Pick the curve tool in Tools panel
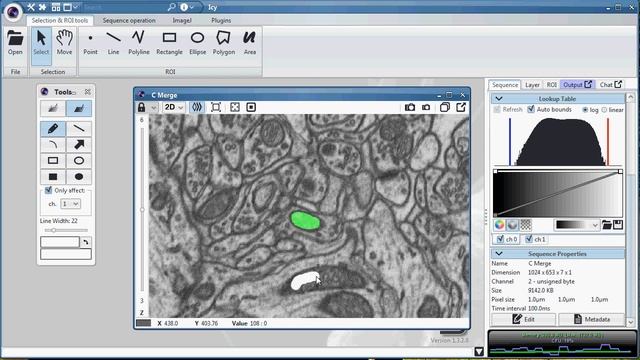This screenshot has height=360, width=640. 53,144
